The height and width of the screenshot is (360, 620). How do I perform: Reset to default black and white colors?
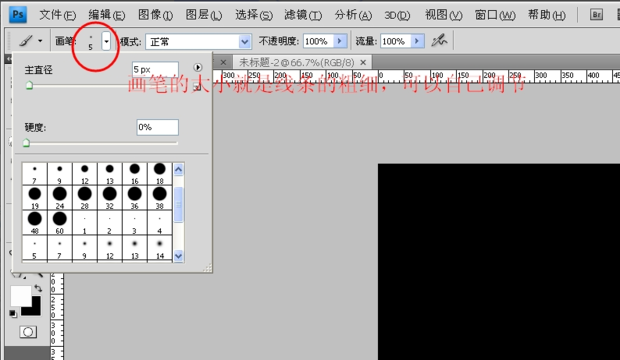[x=13, y=314]
